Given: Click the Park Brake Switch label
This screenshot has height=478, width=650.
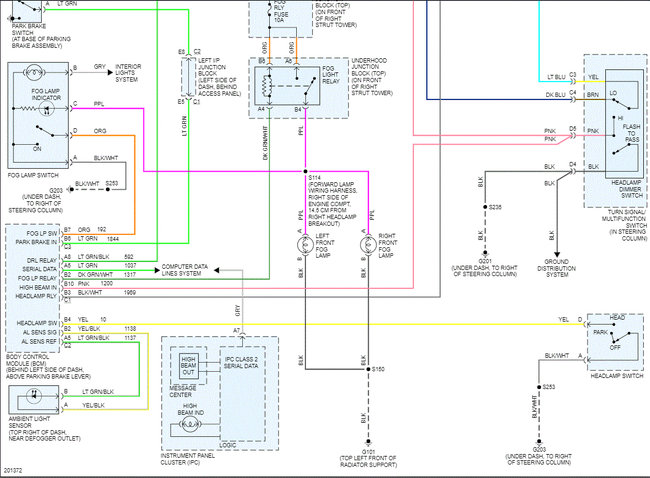Looking at the screenshot, I should click(x=41, y=36).
